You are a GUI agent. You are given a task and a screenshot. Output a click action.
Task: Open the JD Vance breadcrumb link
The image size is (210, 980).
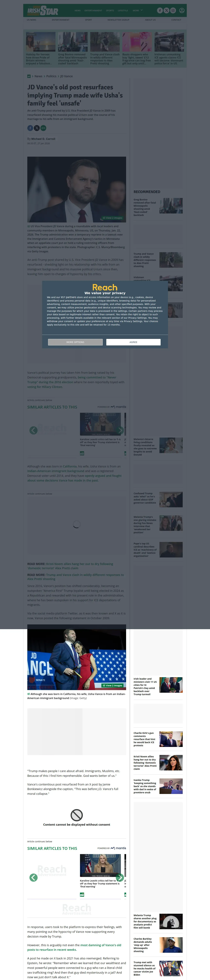pos(66,76)
